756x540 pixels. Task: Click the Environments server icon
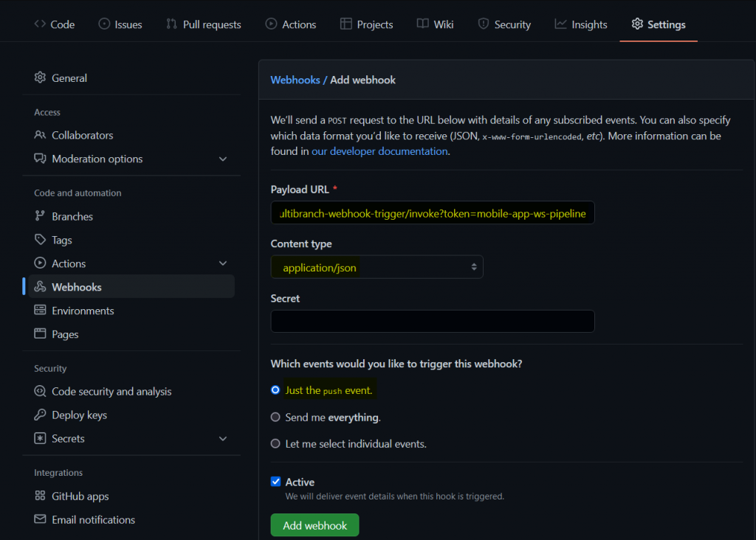tap(40, 311)
